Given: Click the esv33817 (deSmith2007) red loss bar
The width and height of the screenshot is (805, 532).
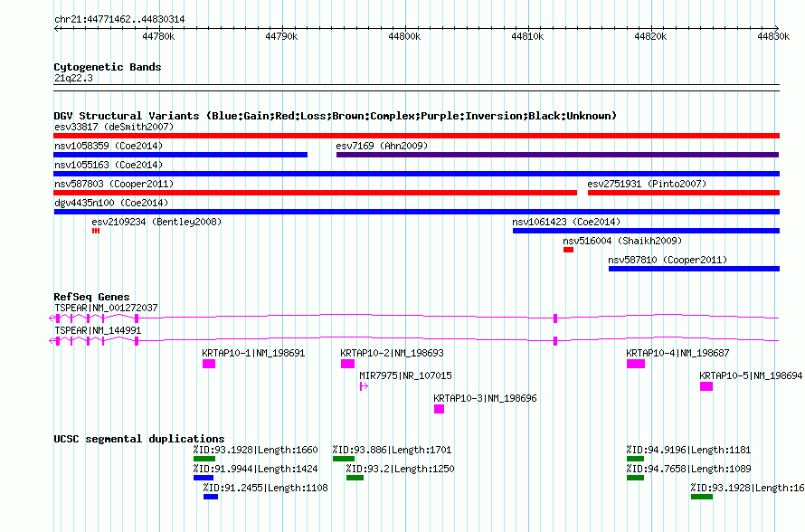Looking at the screenshot, I should click(416, 136).
